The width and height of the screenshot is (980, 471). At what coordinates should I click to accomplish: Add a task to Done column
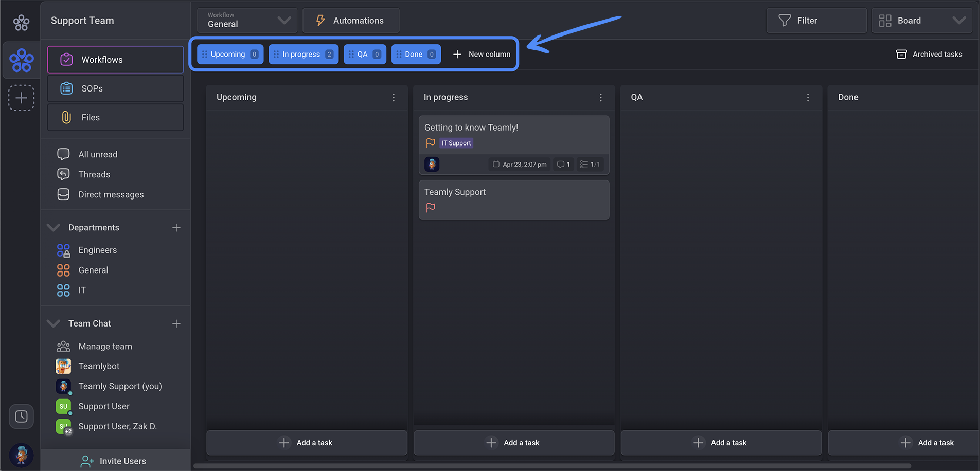(904, 443)
